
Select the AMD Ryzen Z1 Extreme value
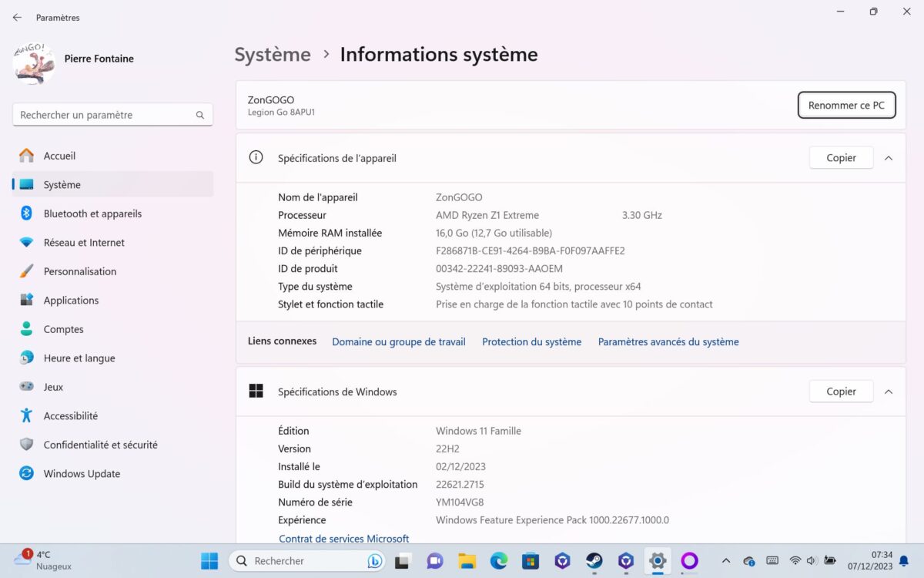487,216
